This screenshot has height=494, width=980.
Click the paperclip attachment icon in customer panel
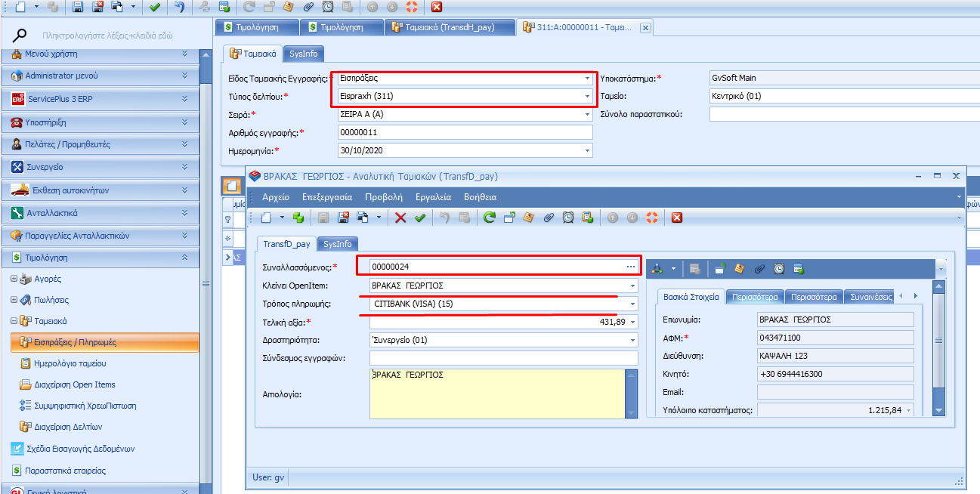[x=759, y=268]
